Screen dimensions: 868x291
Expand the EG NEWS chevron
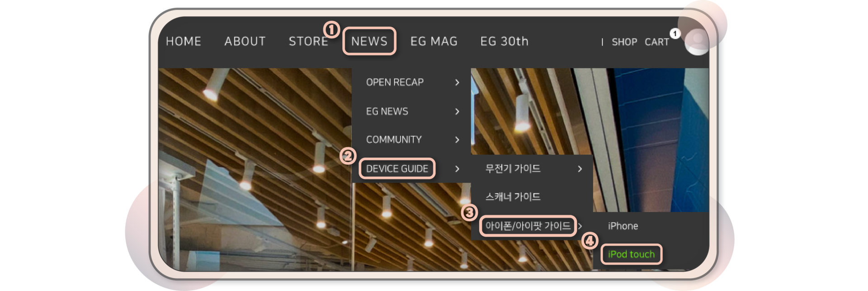457,111
